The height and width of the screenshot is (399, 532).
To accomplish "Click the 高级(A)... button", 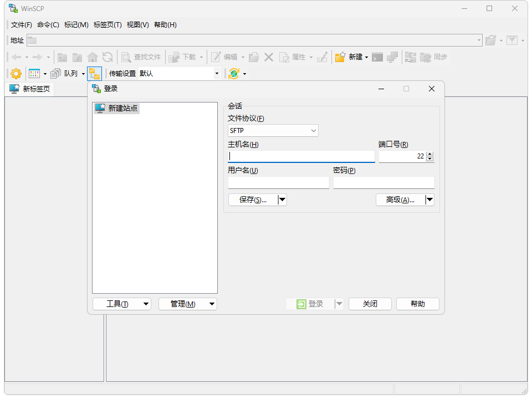I will [400, 200].
